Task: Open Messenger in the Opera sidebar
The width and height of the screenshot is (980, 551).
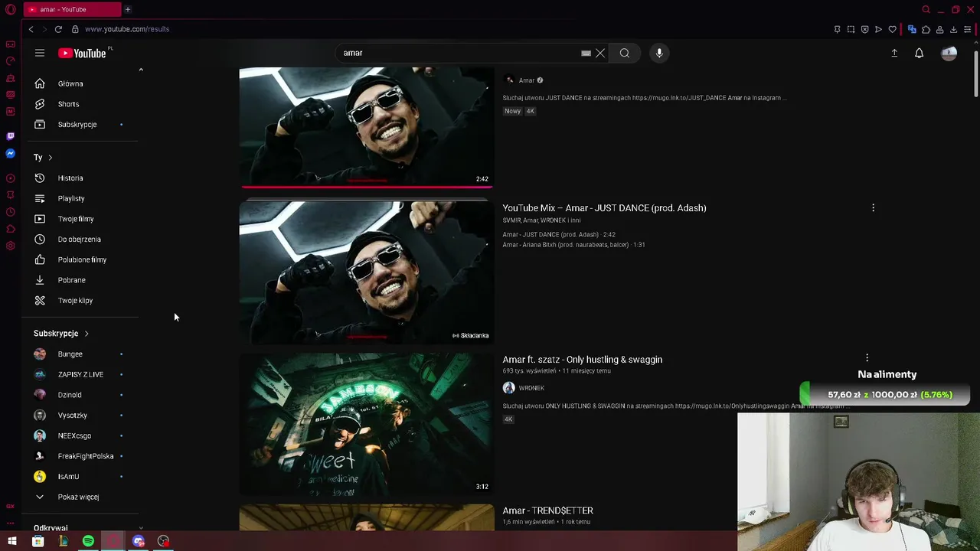Action: 10,154
